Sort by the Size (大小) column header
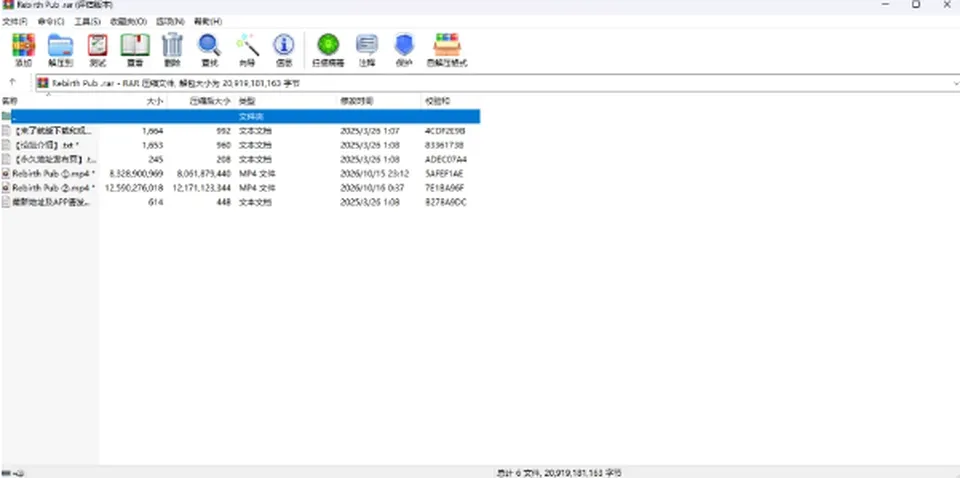The width and height of the screenshot is (960, 478). coord(133,101)
